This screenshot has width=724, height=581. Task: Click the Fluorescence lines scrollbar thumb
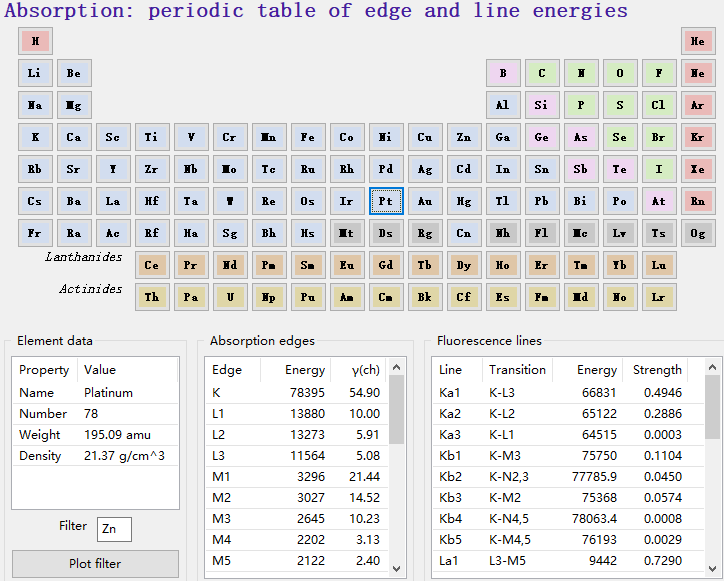[x=712, y=407]
